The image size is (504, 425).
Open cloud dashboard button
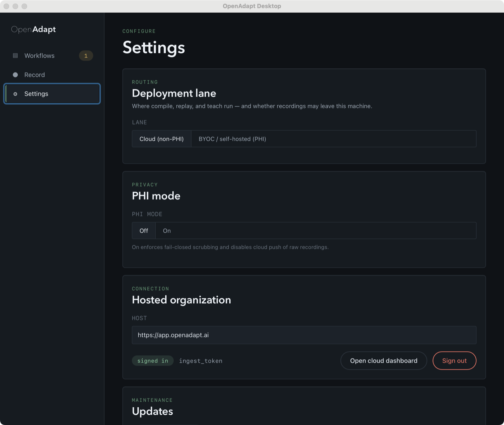[384, 361]
